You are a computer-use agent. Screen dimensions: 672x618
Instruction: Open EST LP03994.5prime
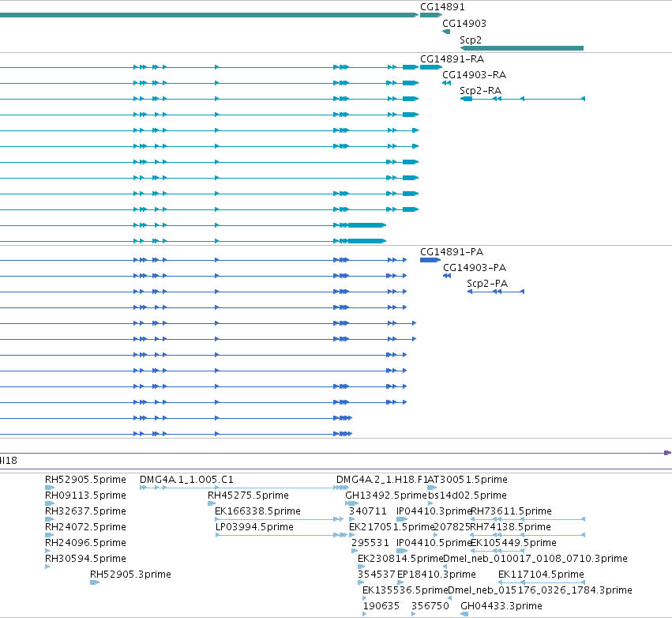tap(254, 527)
